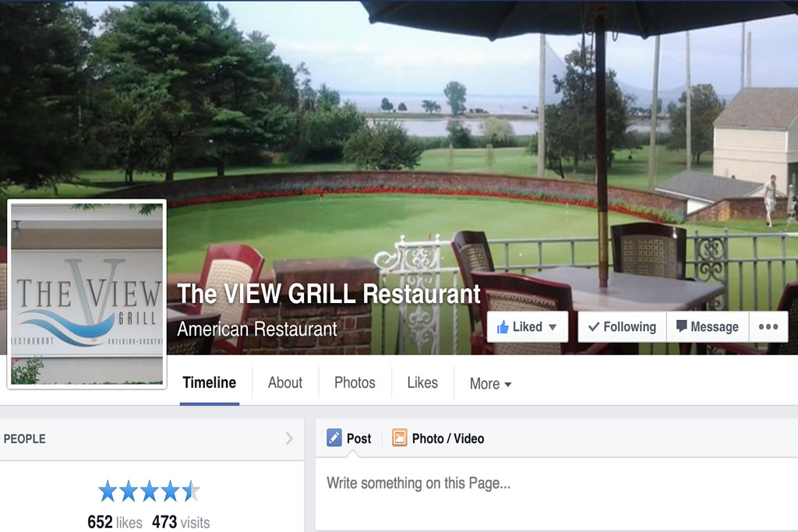This screenshot has width=798, height=532.
Task: Toggle the Following checkmark button
Action: pyautogui.click(x=622, y=326)
